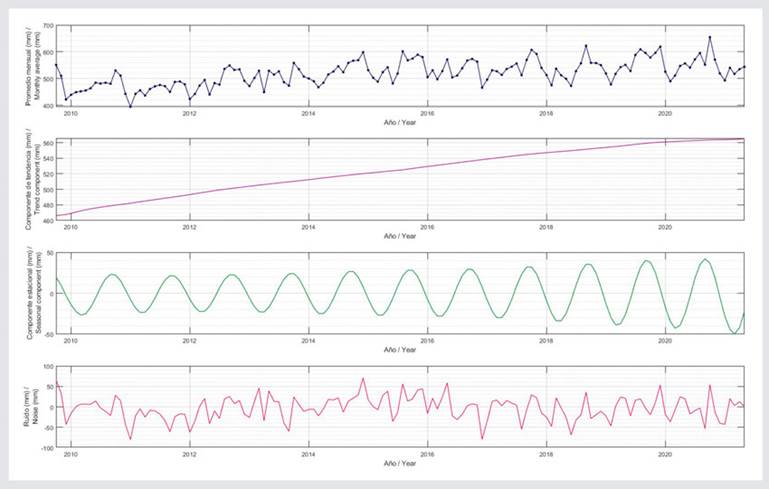Click the 'Año / Year' label under the trend plot
This screenshot has width=769, height=489.
[x=401, y=236]
